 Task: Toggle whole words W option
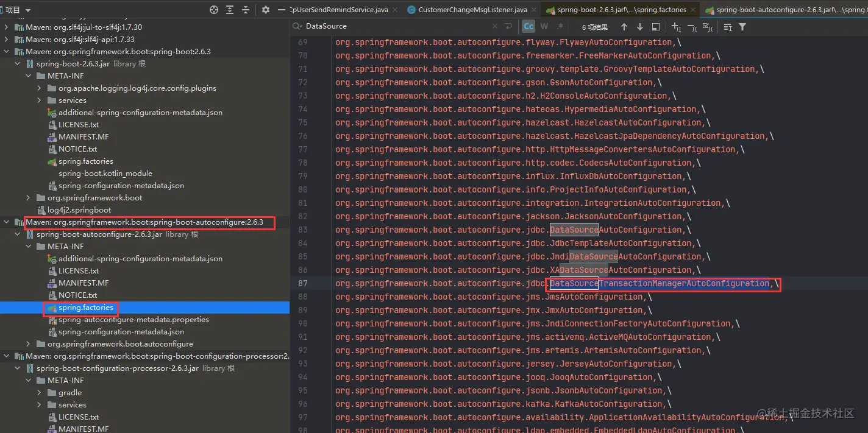coord(544,26)
